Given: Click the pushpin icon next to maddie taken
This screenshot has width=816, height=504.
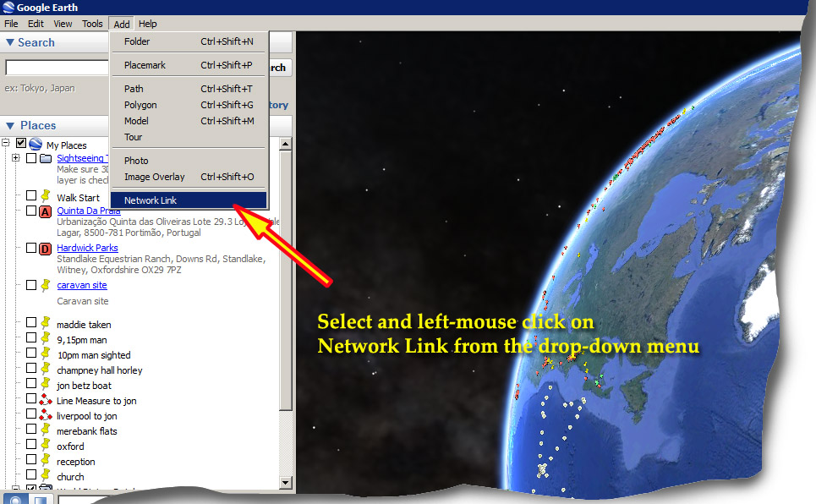Looking at the screenshot, I should 46,323.
